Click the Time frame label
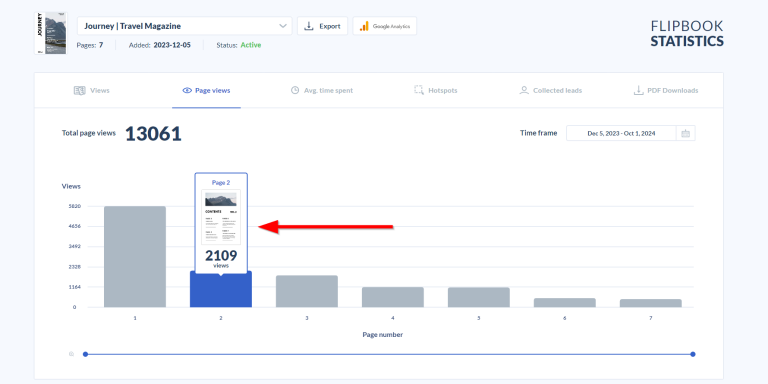The width and height of the screenshot is (768, 384). pos(538,133)
